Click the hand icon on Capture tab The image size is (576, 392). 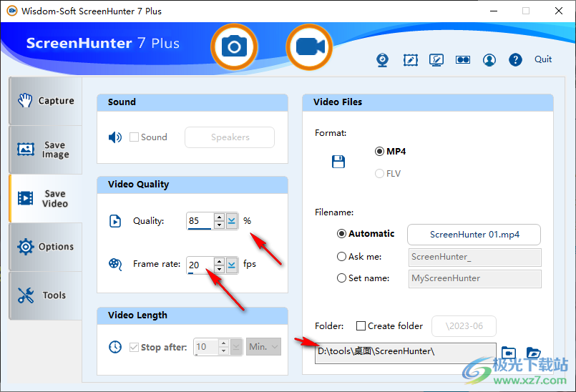coord(25,100)
